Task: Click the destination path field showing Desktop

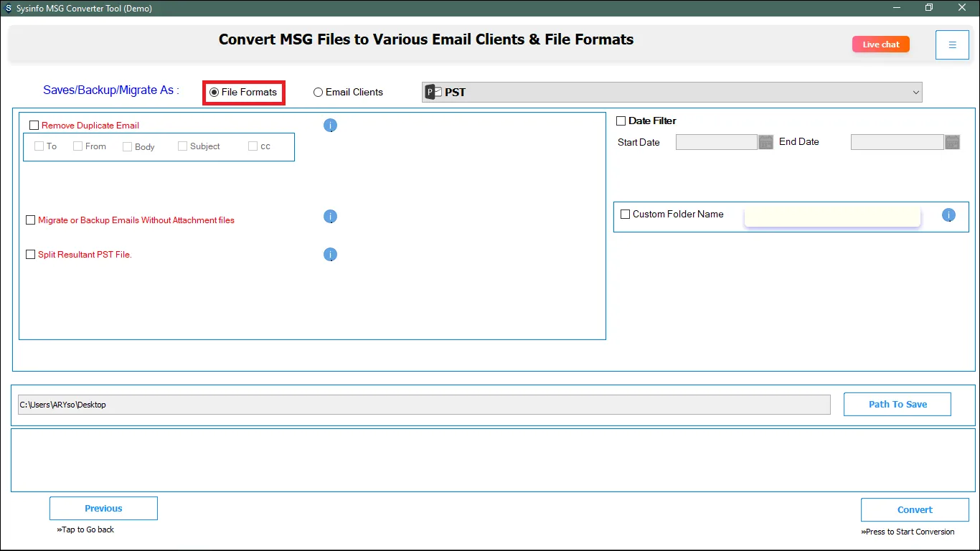Action: click(424, 405)
